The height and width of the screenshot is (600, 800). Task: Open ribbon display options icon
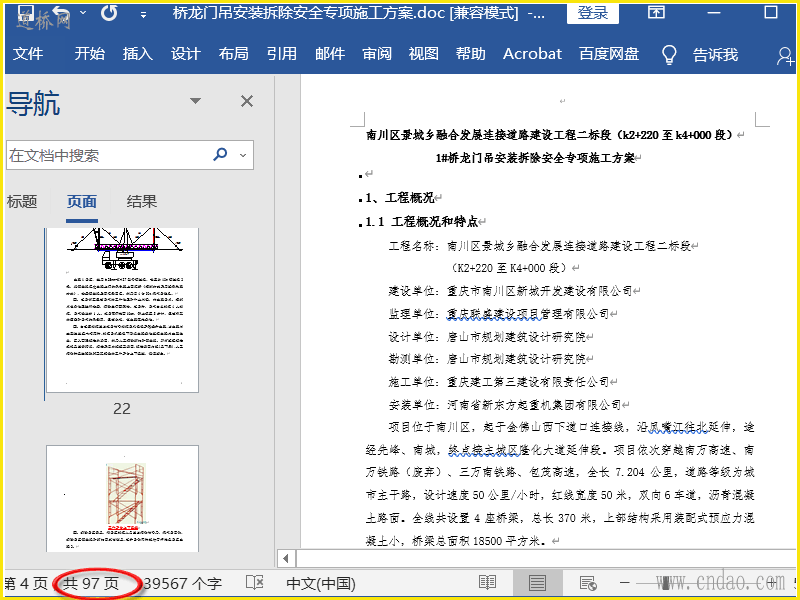coord(656,13)
